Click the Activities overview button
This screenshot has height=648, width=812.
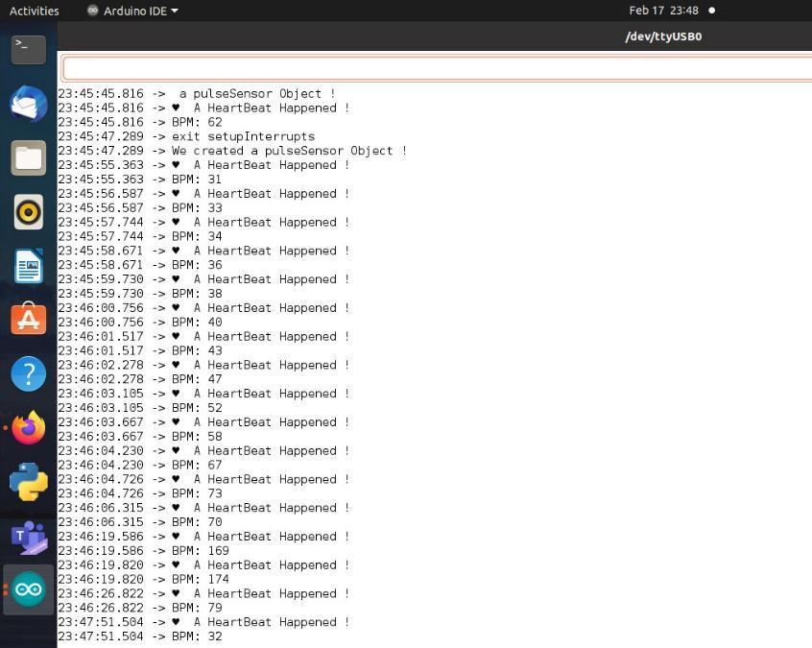(x=35, y=11)
